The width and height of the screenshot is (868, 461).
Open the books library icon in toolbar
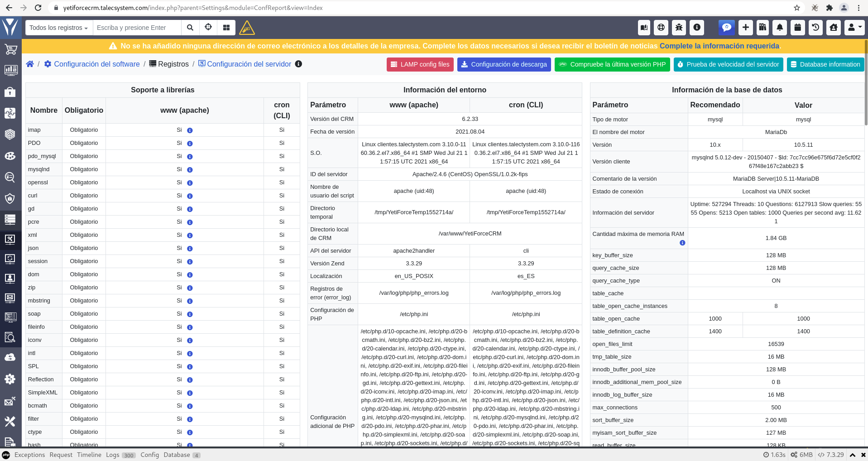(x=763, y=28)
